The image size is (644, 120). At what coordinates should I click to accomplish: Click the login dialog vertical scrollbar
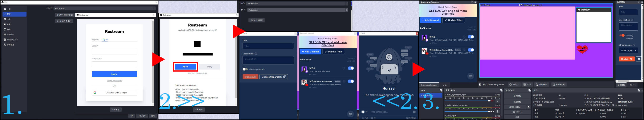pos(153,63)
